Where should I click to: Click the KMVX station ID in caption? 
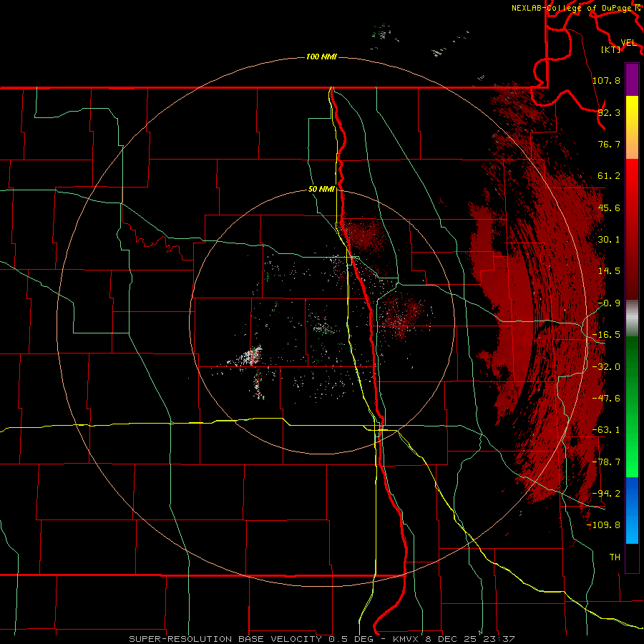(406, 639)
